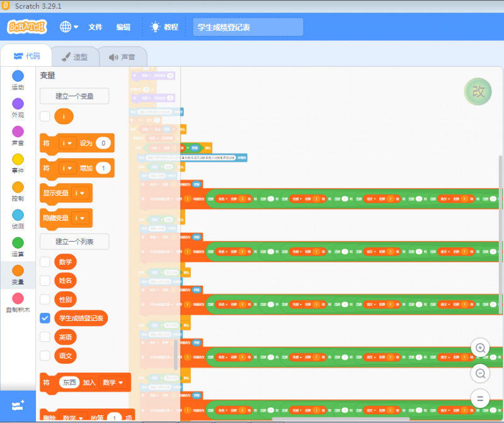This screenshot has height=423, width=504.
Task: Select the 控制 block category
Action: pos(18,192)
